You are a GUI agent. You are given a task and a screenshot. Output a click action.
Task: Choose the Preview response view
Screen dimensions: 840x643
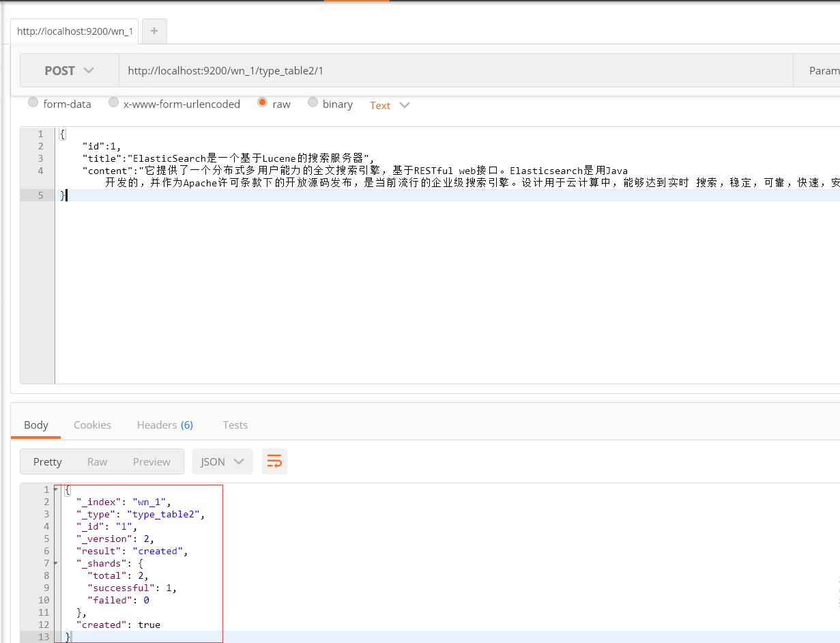click(x=151, y=461)
